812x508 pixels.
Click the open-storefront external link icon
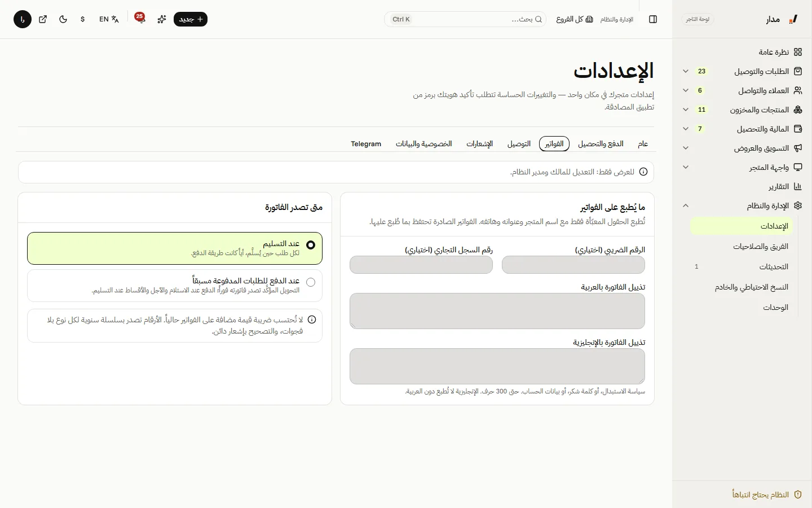43,19
